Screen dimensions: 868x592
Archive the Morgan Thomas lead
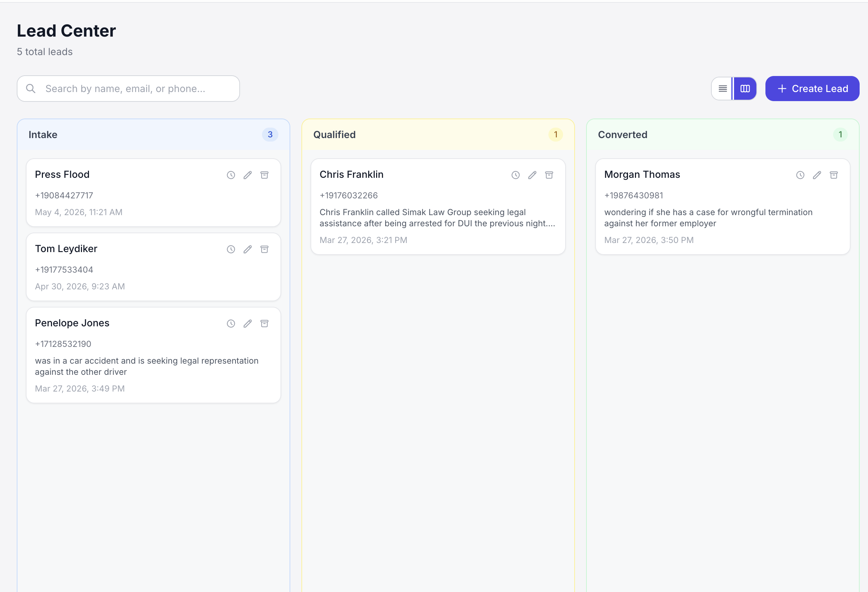834,175
